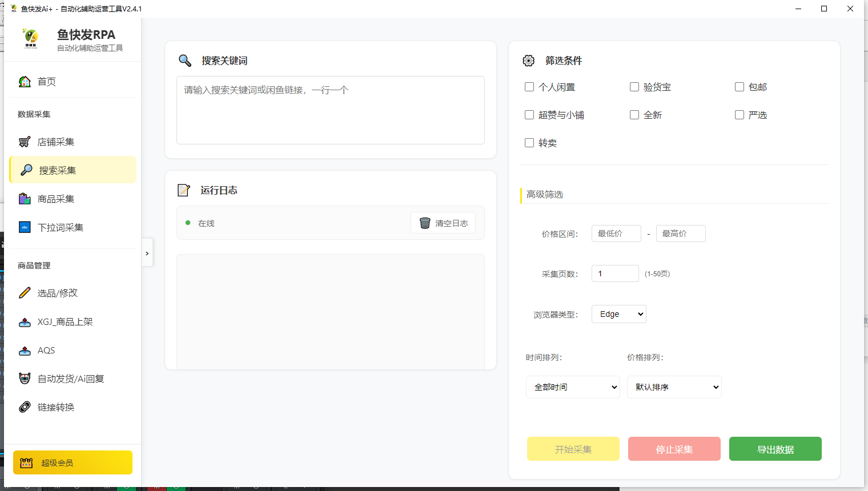Screen dimensions: 868x491
Task: Open the 浏览器类型 Edge dropdown
Action: click(x=618, y=314)
